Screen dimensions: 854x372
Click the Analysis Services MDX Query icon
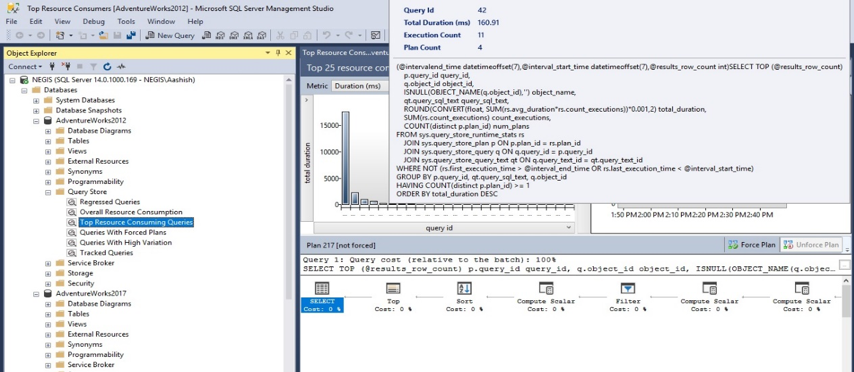pos(221,35)
